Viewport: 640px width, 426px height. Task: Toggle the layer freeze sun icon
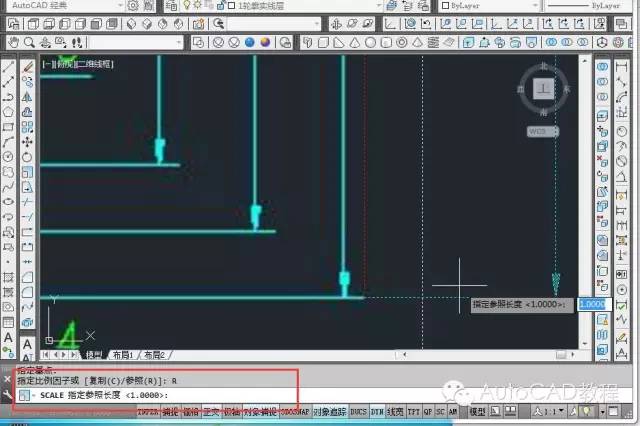click(198, 6)
